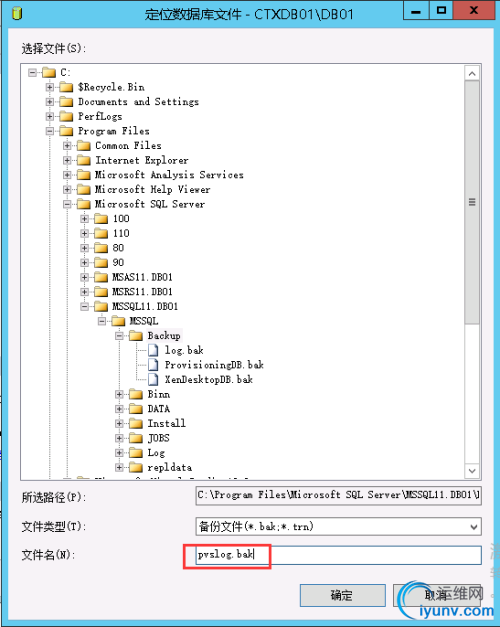This screenshot has height=627, width=500.
Task: Click the Install folder icon
Action: (136, 423)
